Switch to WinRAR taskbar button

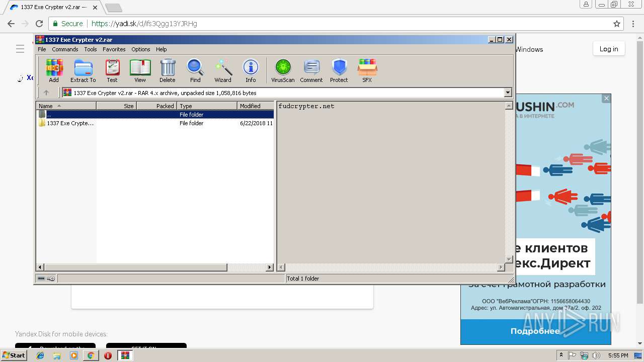click(125, 355)
